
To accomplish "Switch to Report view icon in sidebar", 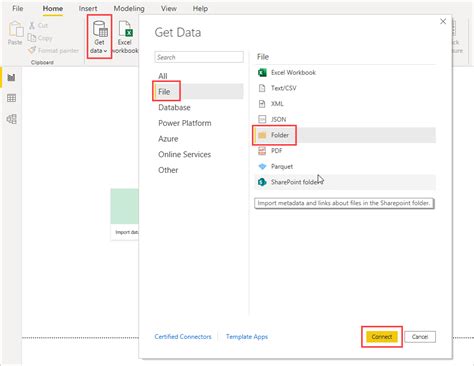I will tap(11, 77).
